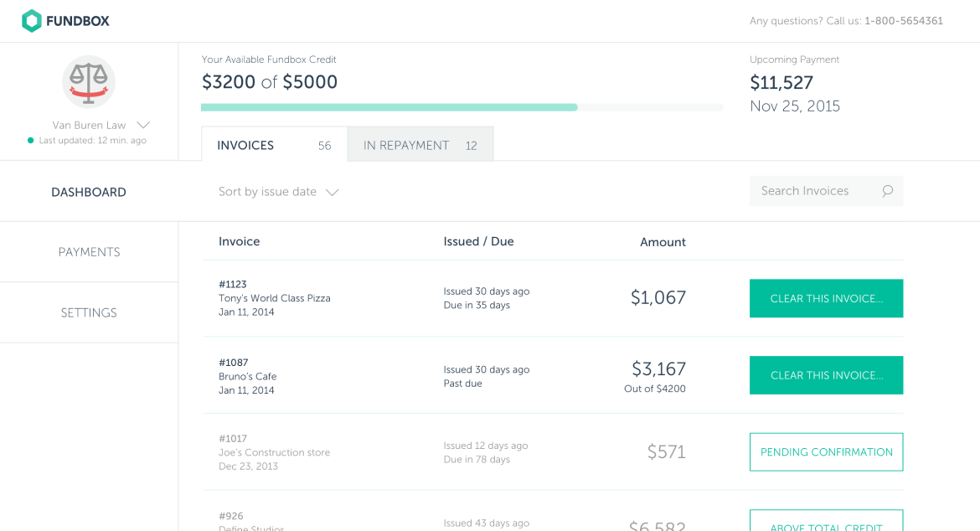Image resolution: width=980 pixels, height=531 pixels.
Task: Click Above Total Credit button for invoice #926
Action: click(x=826, y=521)
